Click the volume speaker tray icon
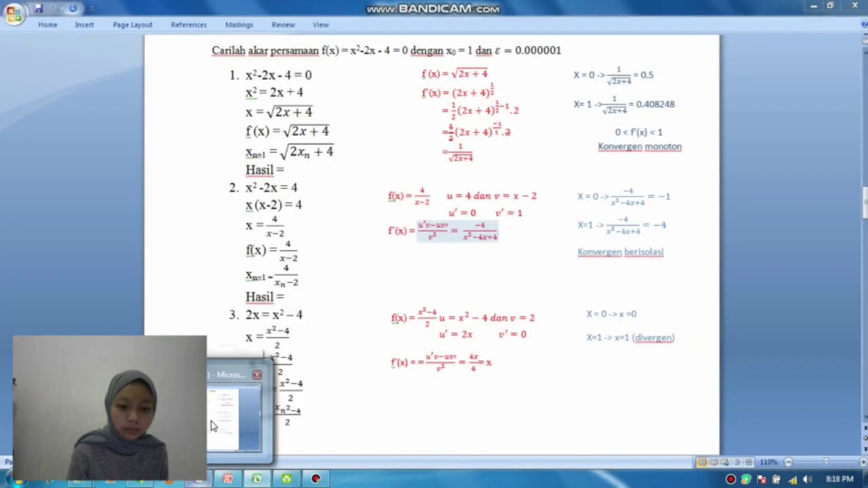Image resolution: width=868 pixels, height=488 pixels. pyautogui.click(x=807, y=479)
